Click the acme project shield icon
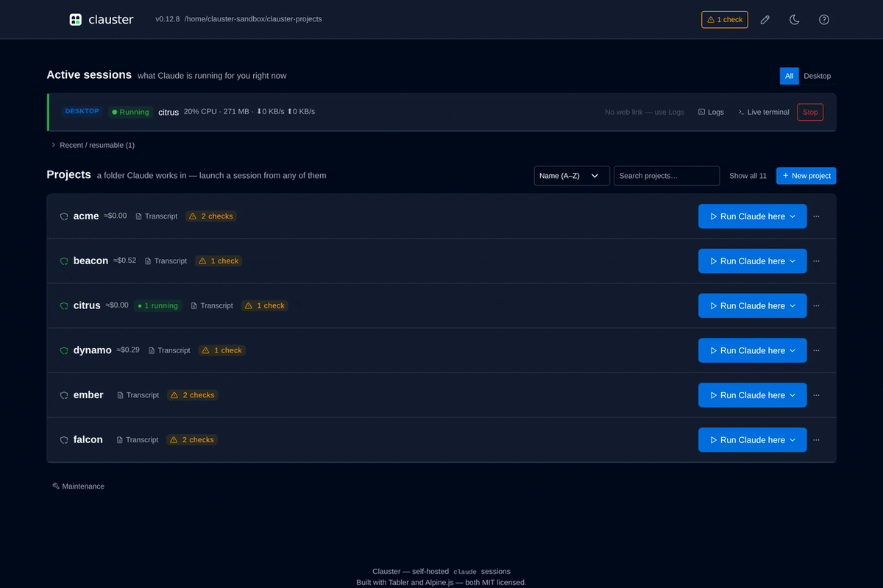Image resolution: width=883 pixels, height=588 pixels. [64, 216]
